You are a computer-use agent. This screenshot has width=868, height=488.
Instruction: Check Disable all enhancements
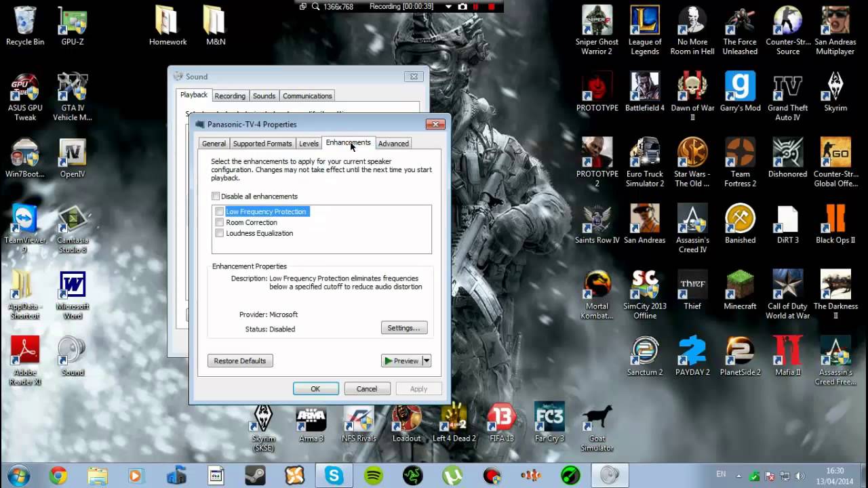click(216, 197)
